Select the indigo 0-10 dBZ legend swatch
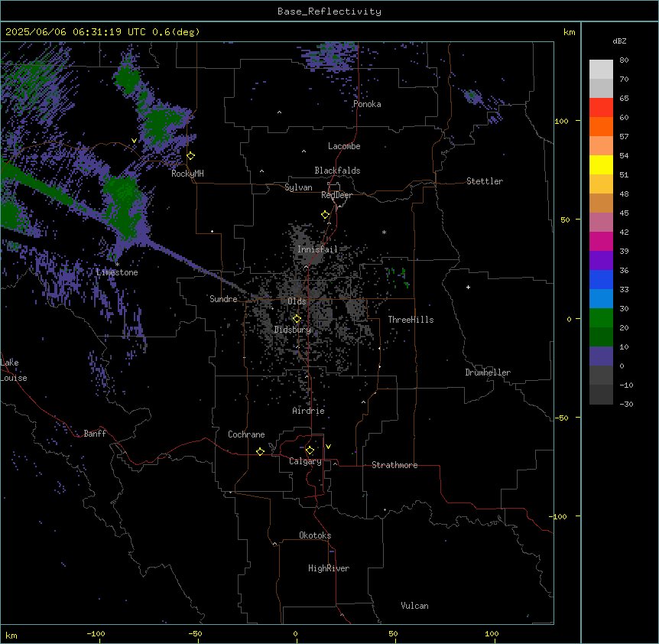This screenshot has height=644, width=659. point(601,356)
